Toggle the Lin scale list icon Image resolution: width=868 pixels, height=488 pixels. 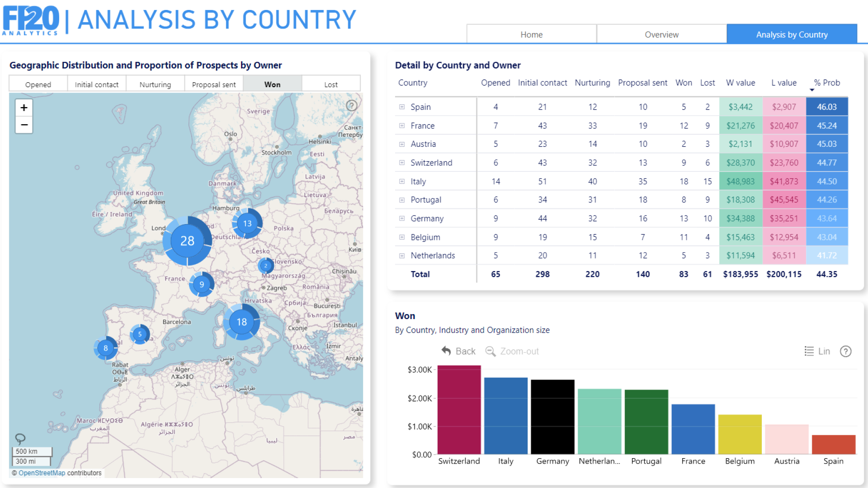coord(809,351)
